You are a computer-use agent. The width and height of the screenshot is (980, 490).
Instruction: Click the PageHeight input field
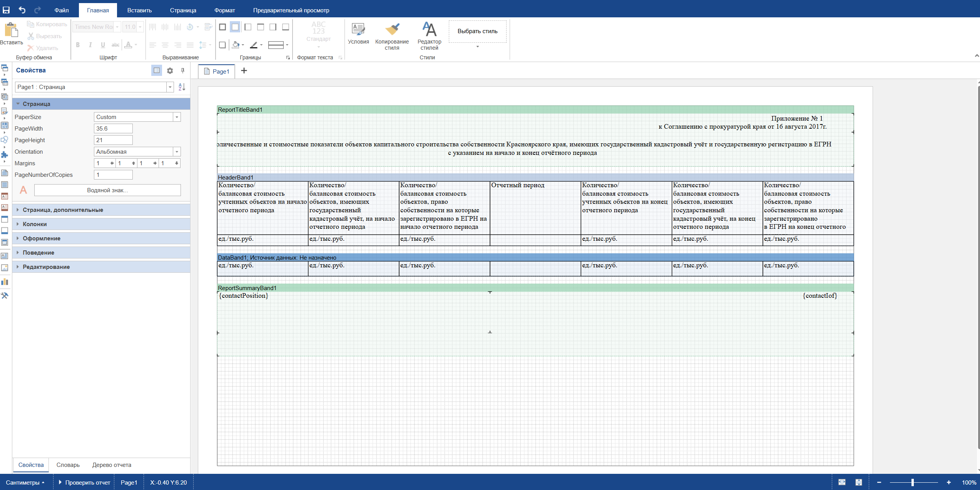click(113, 140)
